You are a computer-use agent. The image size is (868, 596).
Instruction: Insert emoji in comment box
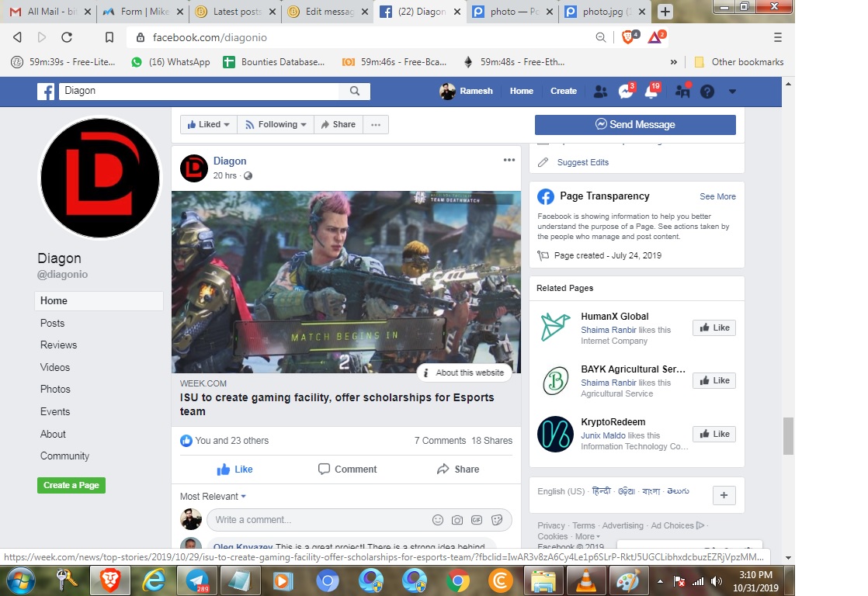click(438, 520)
